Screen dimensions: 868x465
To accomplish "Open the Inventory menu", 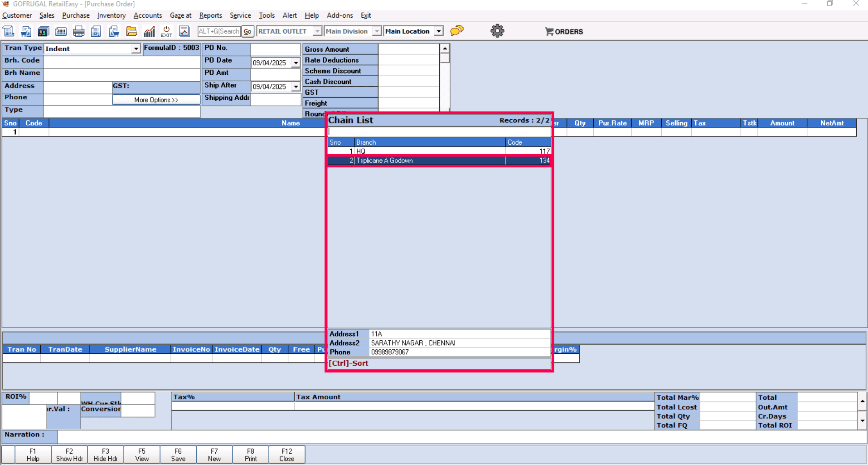I will point(112,15).
